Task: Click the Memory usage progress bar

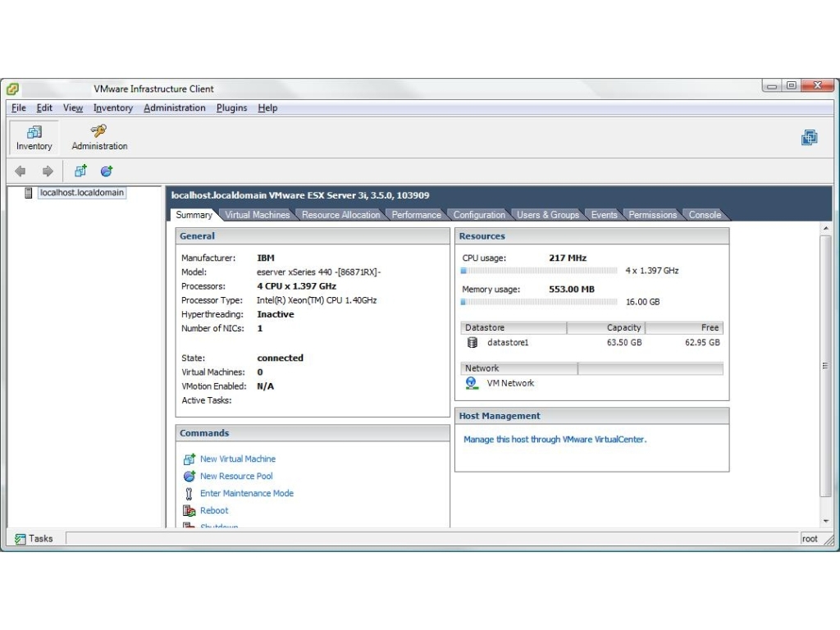Action: click(539, 302)
